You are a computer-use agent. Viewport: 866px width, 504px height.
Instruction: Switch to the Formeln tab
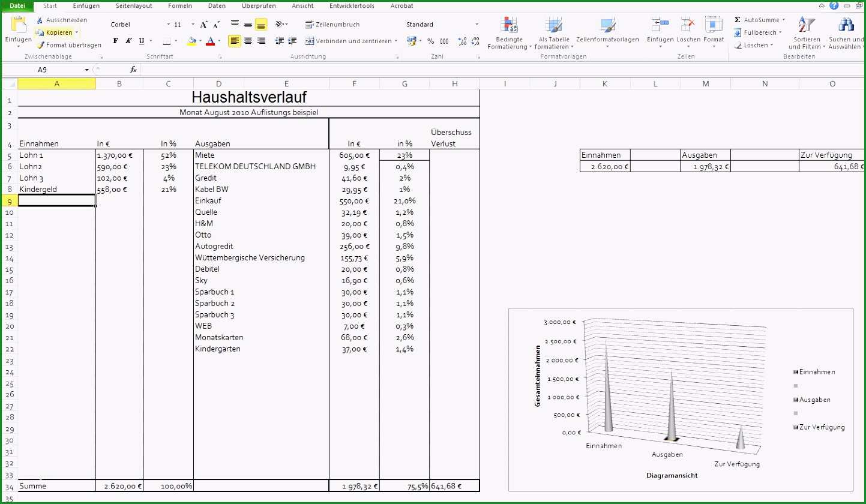click(181, 5)
